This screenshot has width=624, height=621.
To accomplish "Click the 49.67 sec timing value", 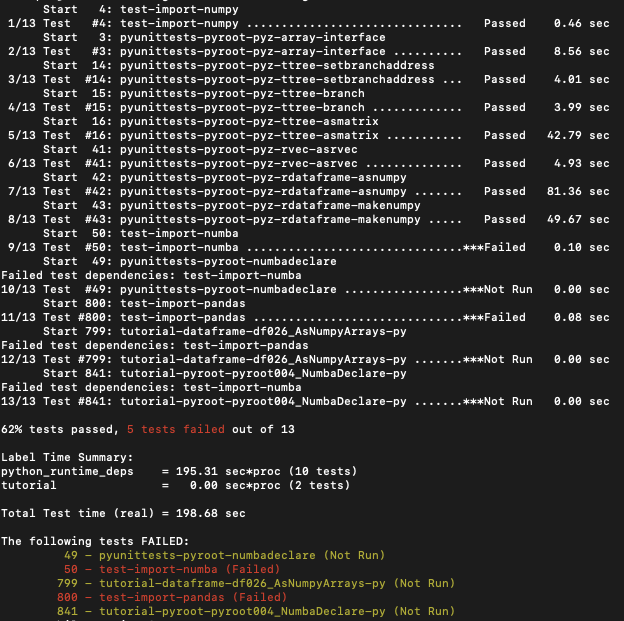I will pos(578,219).
